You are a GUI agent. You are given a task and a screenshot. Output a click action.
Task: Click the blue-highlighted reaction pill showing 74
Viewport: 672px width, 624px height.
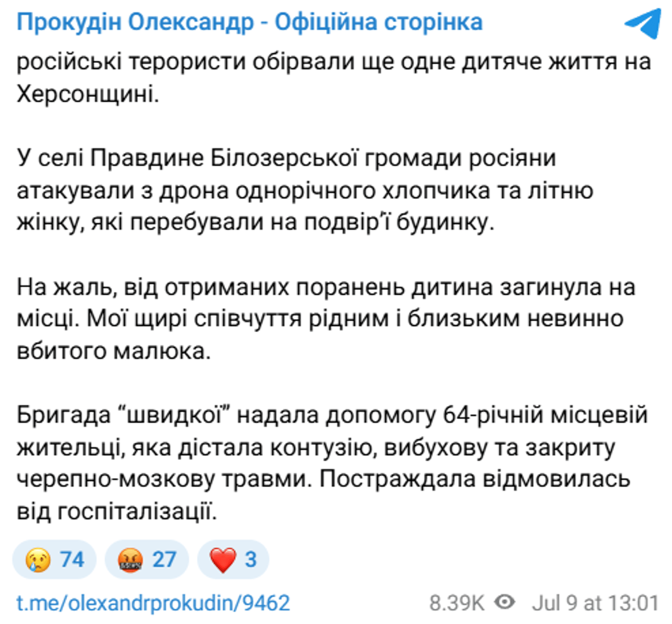[x=55, y=558]
